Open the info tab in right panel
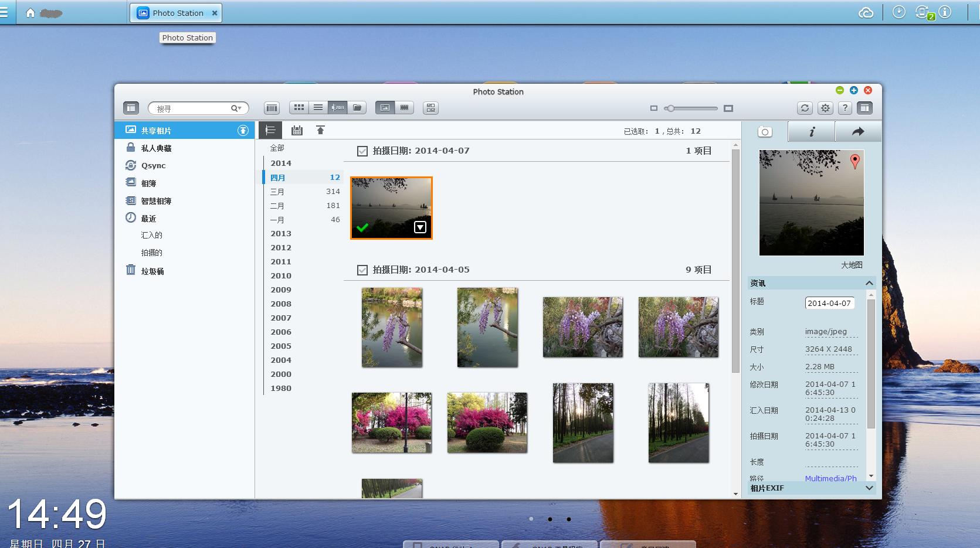 (x=812, y=132)
